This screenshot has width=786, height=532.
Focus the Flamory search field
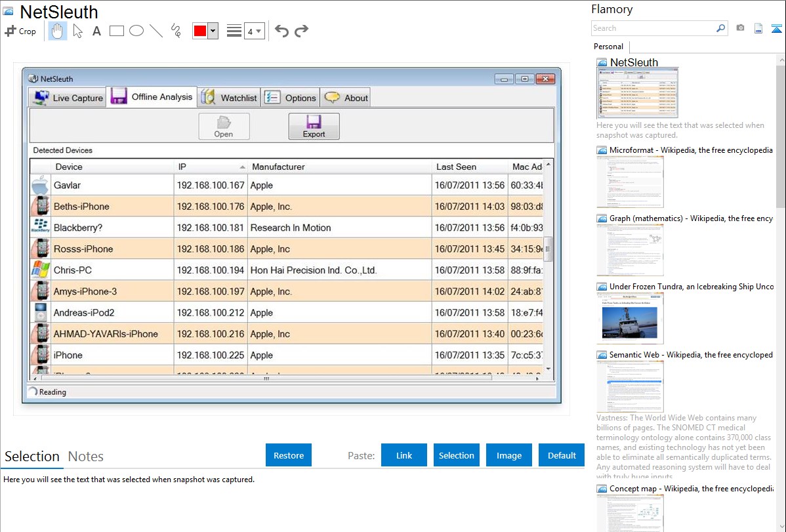point(653,28)
